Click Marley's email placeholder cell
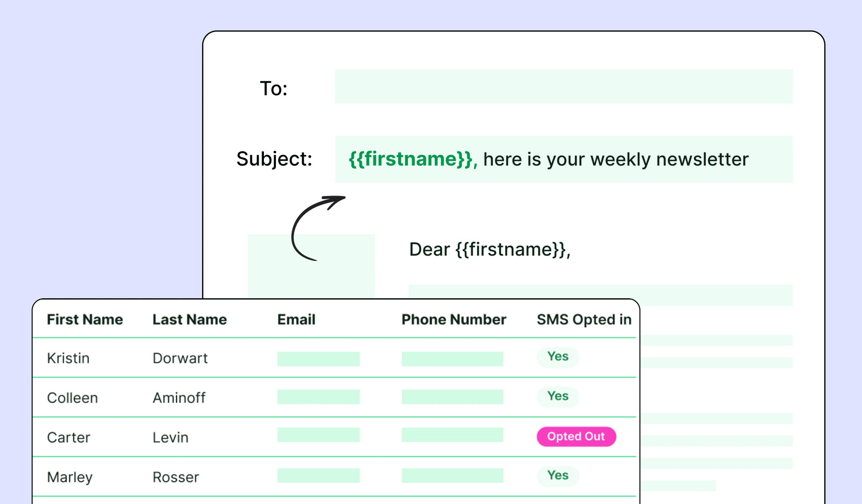The image size is (862, 504). (x=319, y=475)
